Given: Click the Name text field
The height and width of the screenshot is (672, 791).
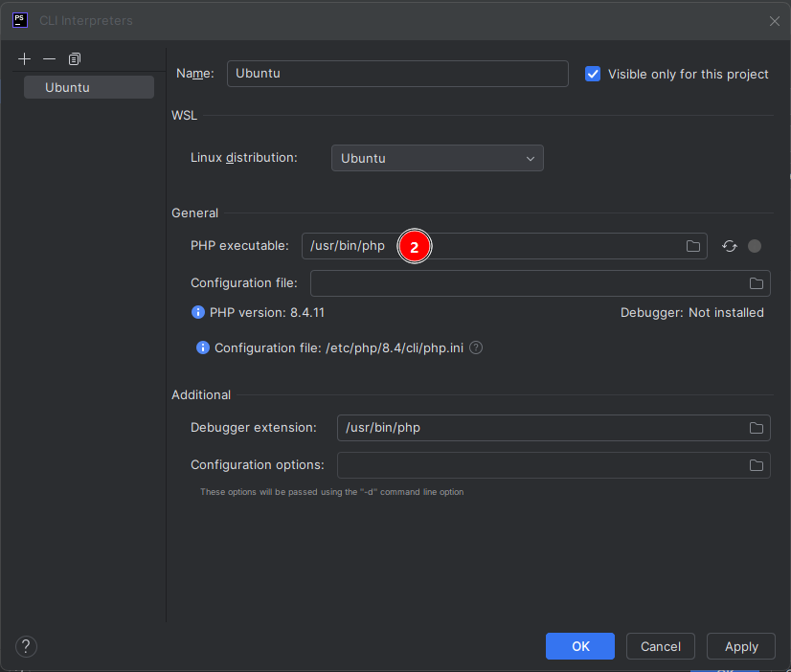Looking at the screenshot, I should 396,74.
